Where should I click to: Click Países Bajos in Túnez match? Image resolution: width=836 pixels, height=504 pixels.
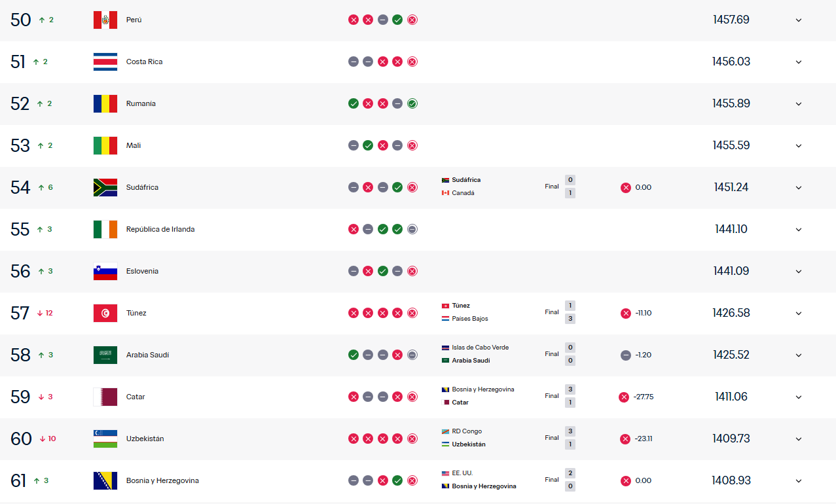(x=470, y=319)
